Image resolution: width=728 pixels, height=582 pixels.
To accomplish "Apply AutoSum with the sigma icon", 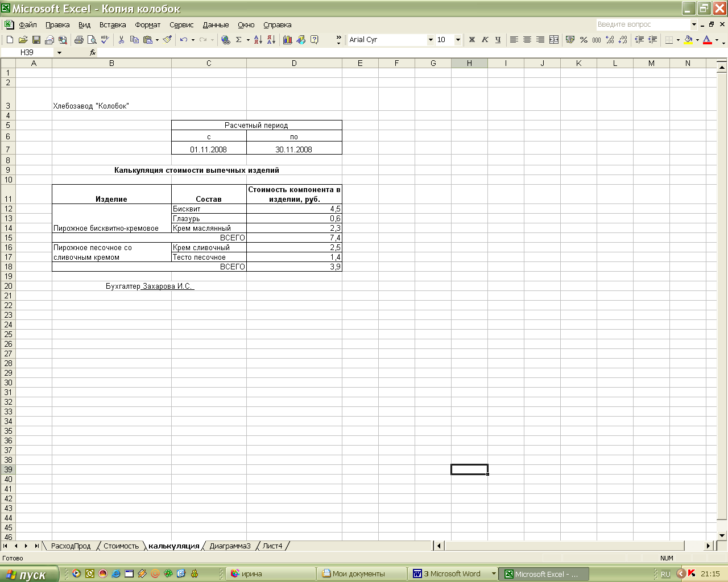I will [239, 40].
